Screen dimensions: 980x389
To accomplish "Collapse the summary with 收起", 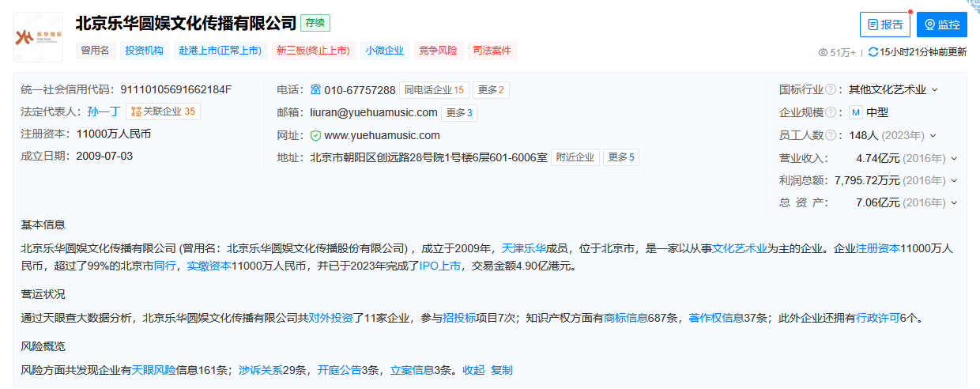I will pyautogui.click(x=473, y=370).
